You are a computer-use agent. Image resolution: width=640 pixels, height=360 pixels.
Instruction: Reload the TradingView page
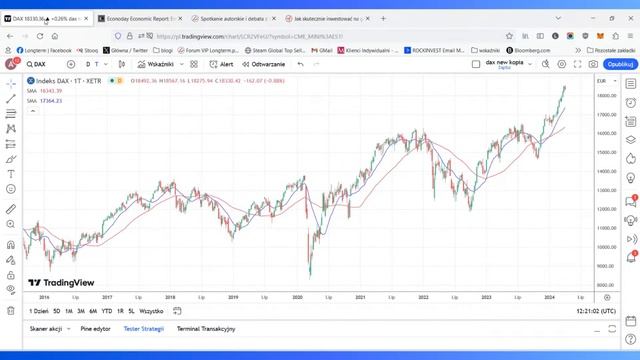(x=40, y=36)
